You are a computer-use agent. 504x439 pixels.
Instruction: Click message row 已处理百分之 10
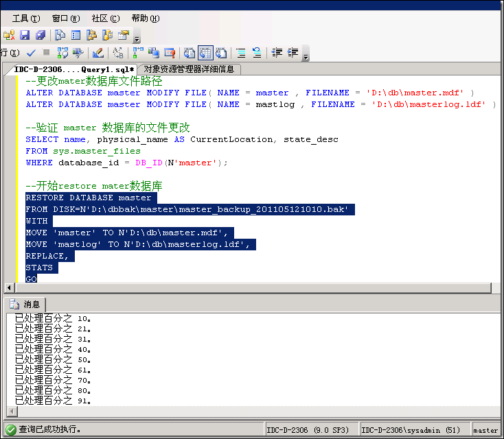pyautogui.click(x=53, y=318)
